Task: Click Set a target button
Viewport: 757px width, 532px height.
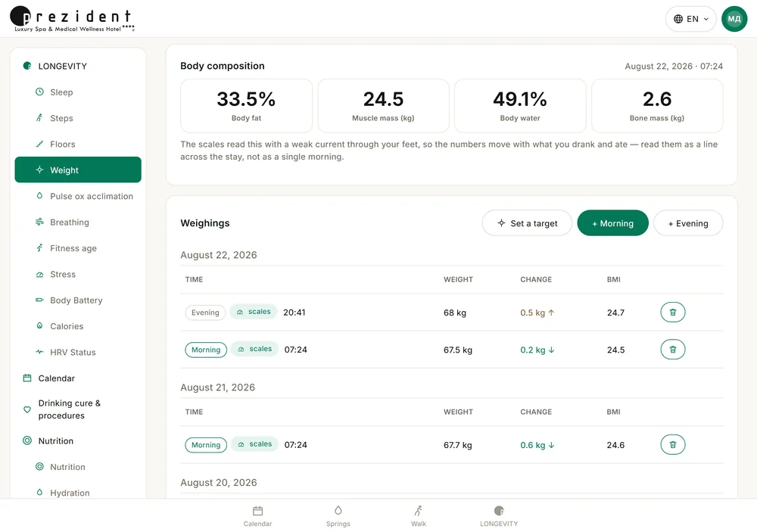Action: coord(527,223)
